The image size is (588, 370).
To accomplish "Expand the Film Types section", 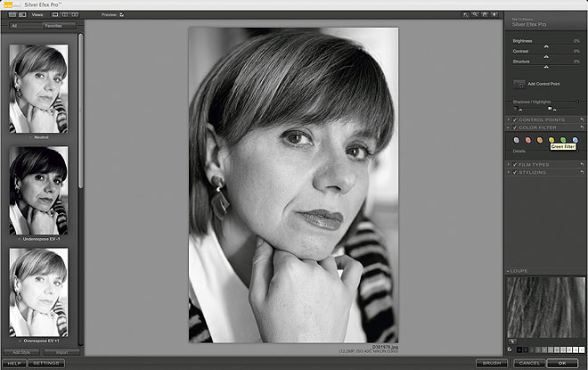I will tap(508, 165).
